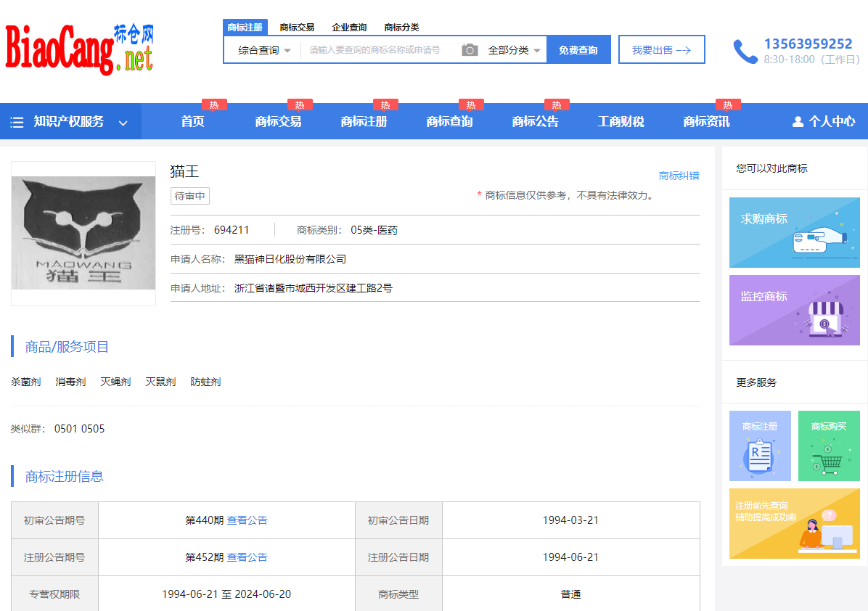Click the hamburger list icon beside 知识产权服务
868x611 pixels.
pos(17,123)
